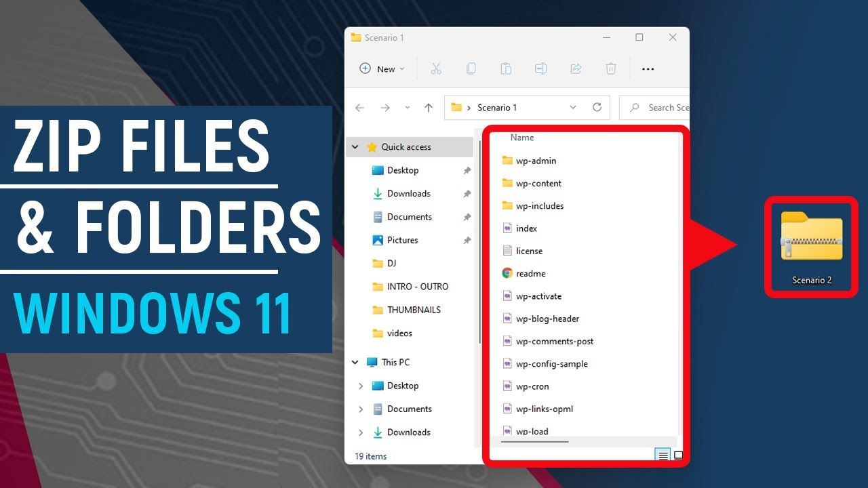Select the wp-blog-header file

(540, 319)
